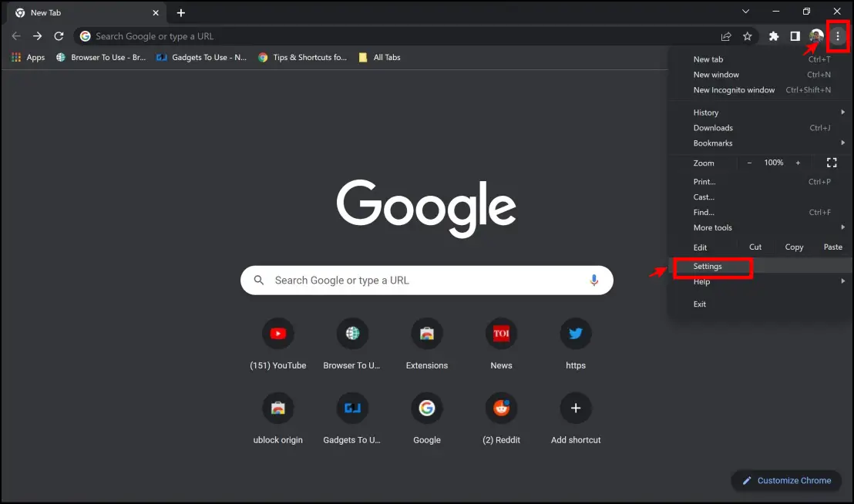Open the Tips & Shortcuts bookmark
854x504 pixels.
point(302,57)
